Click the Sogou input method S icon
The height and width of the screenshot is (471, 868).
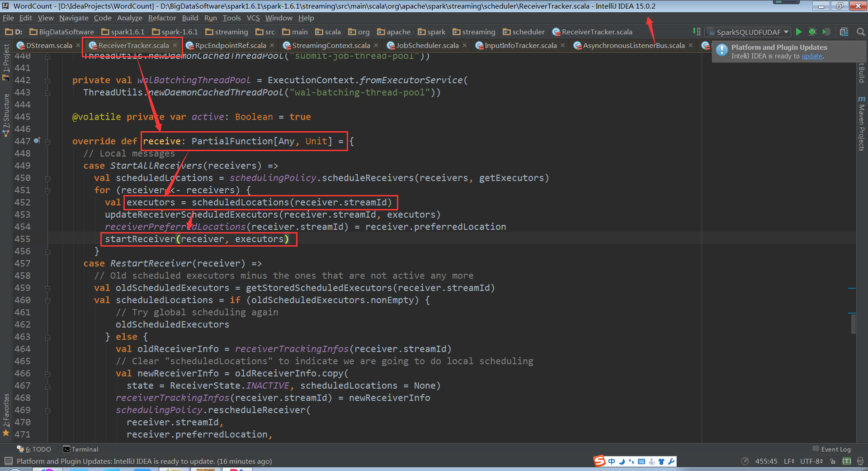[599, 461]
